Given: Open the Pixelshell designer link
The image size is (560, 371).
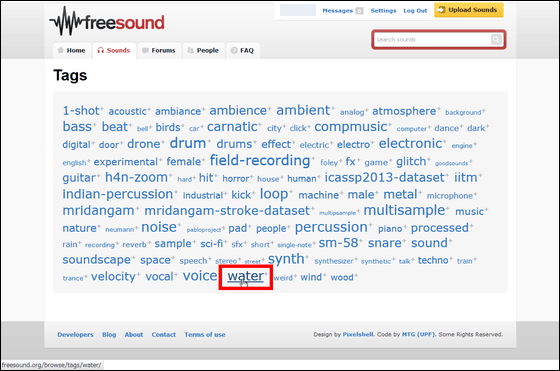Looking at the screenshot, I should [358, 335].
